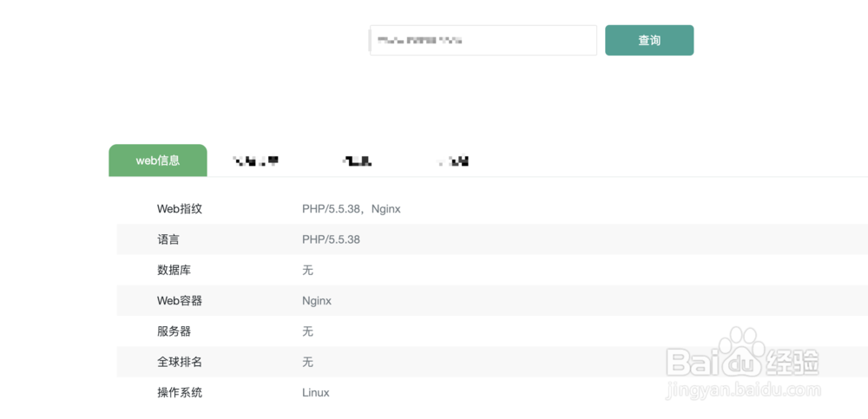Click the jingyan.baidu.com watermark text
Viewport: 868px width, 419px height.
744,390
